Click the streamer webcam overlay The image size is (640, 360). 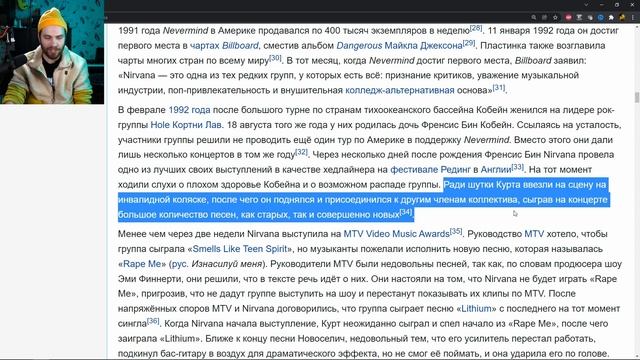coord(52,52)
